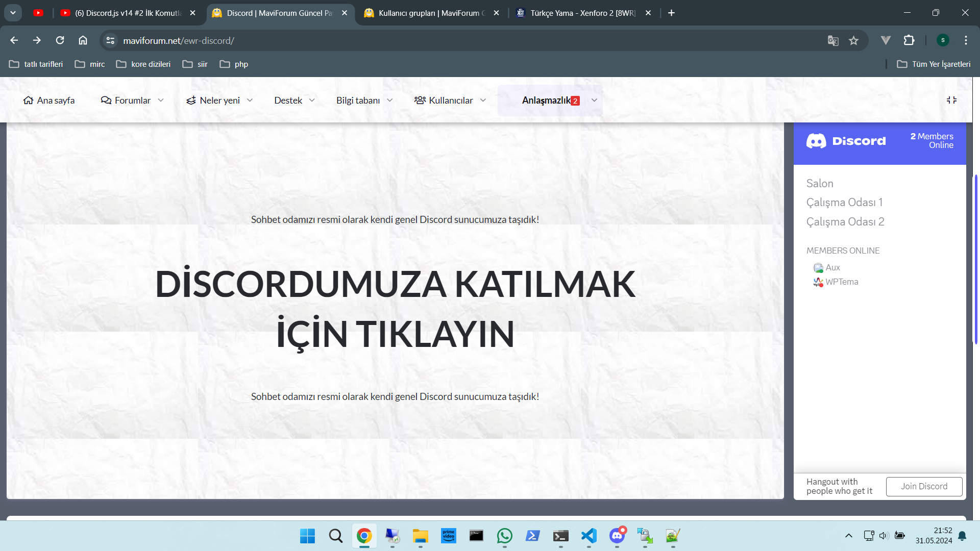Reload the page with refresh icon

point(60,40)
